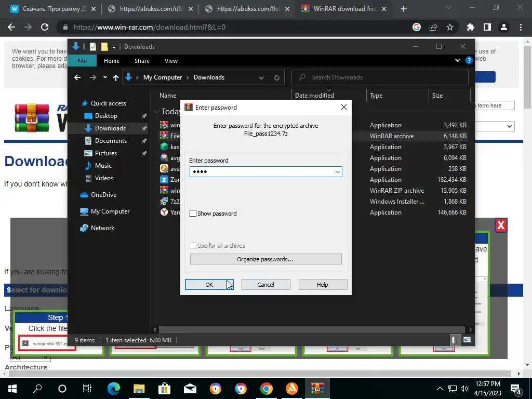The image size is (532, 399).
Task: Open the Windows Start menu
Action: 12,389
